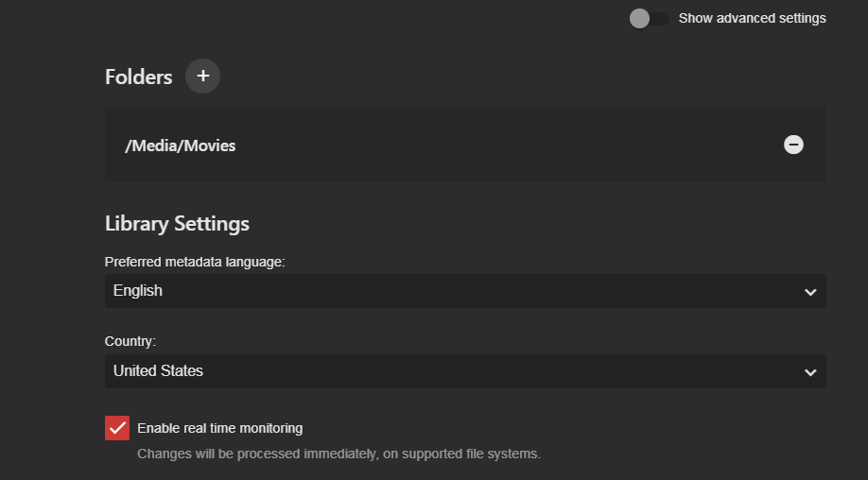Viewport: 868px width, 480px height.
Task: Uncheck the Enable real time monitoring checkbox
Action: pos(117,428)
